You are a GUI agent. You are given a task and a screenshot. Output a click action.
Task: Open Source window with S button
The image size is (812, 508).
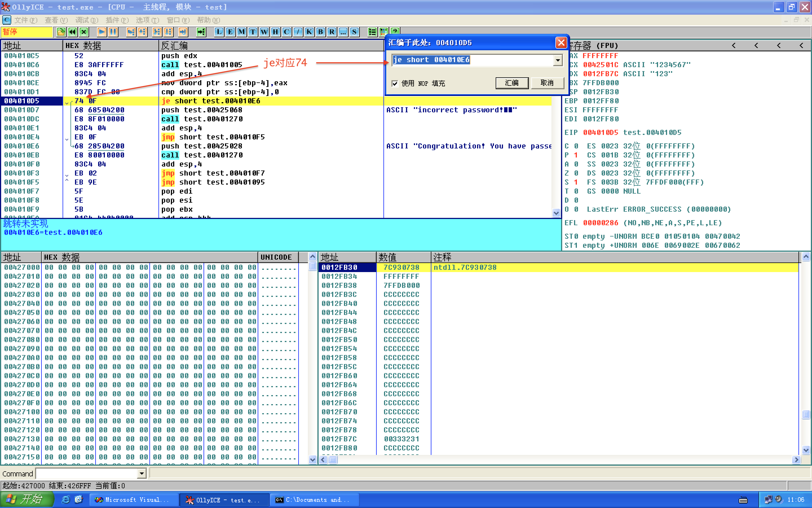354,32
